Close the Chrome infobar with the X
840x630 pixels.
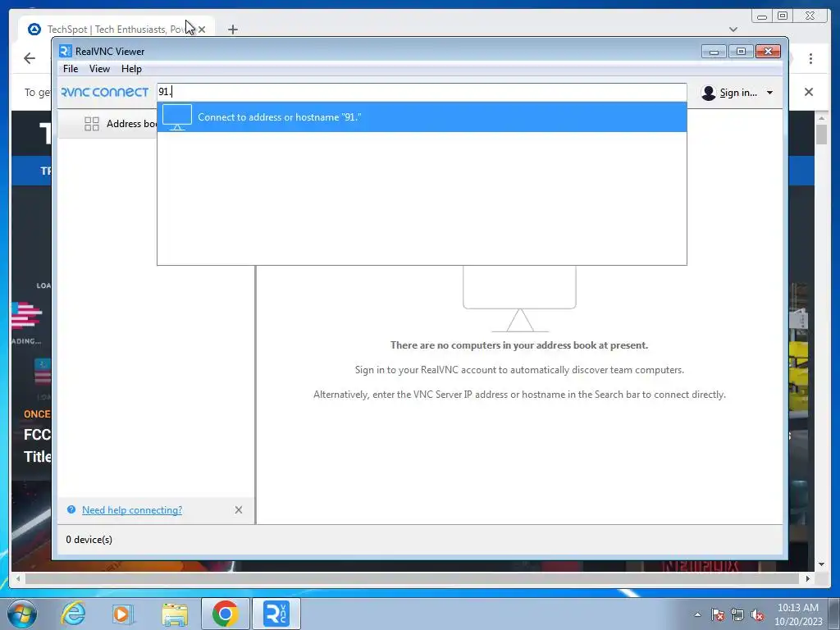[808, 92]
